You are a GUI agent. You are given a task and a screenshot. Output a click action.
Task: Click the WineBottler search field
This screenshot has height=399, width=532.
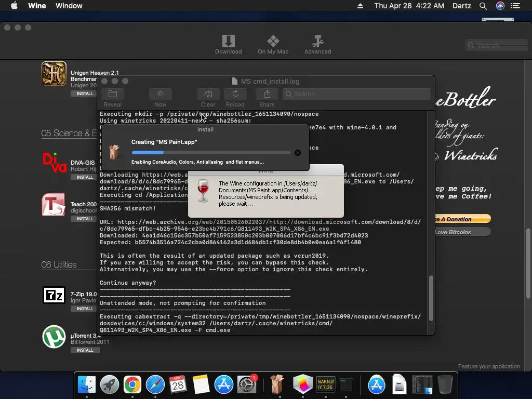(497, 45)
